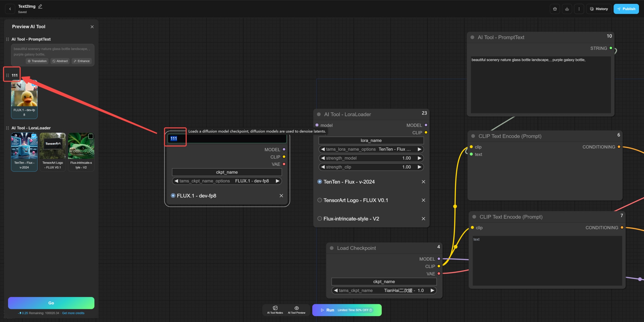Click the Get more credits link
Viewport: 644px width, 322px height.
coord(73,313)
